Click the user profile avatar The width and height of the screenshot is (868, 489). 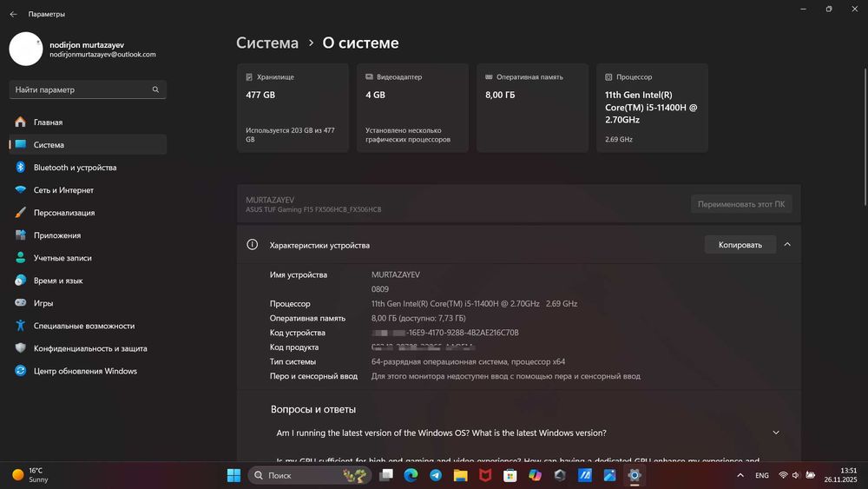pyautogui.click(x=26, y=49)
